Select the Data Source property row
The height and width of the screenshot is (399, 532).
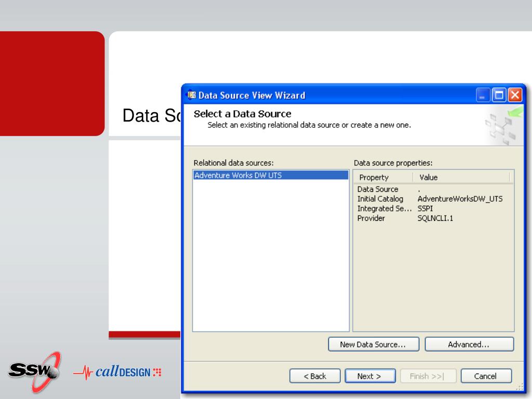click(x=433, y=189)
